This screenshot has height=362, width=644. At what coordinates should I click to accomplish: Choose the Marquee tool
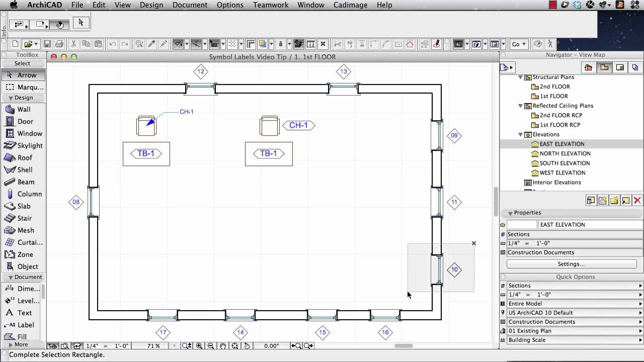tap(23, 87)
